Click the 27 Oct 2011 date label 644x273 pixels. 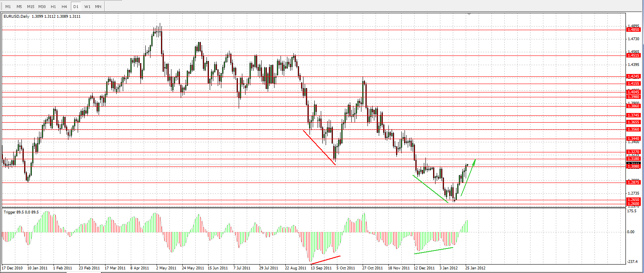tap(373, 268)
